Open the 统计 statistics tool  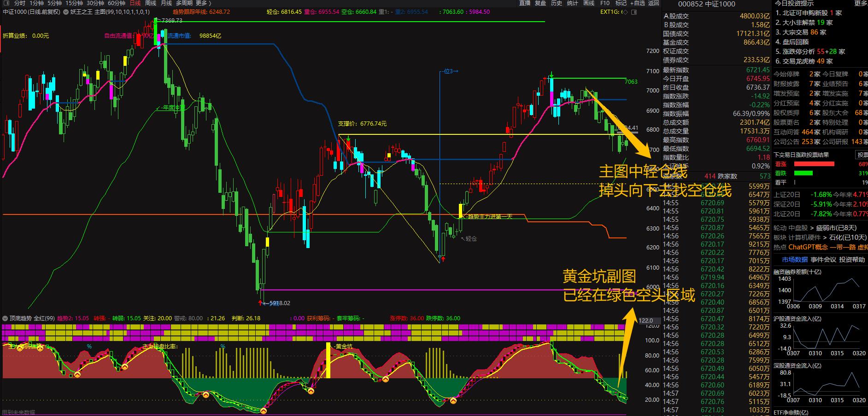coord(572,3)
